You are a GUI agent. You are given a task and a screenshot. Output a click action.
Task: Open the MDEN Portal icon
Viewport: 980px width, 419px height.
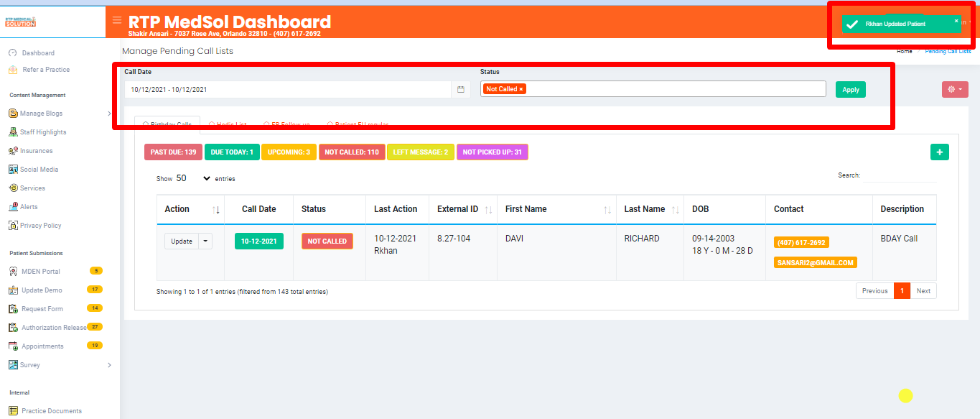[13, 272]
